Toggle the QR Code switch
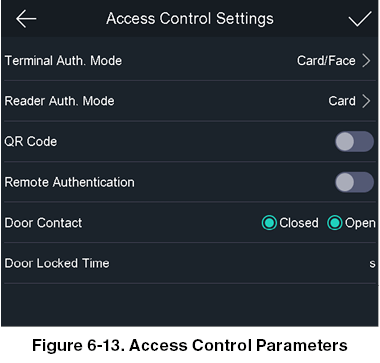Screen dimensions: 380x363 354,142
